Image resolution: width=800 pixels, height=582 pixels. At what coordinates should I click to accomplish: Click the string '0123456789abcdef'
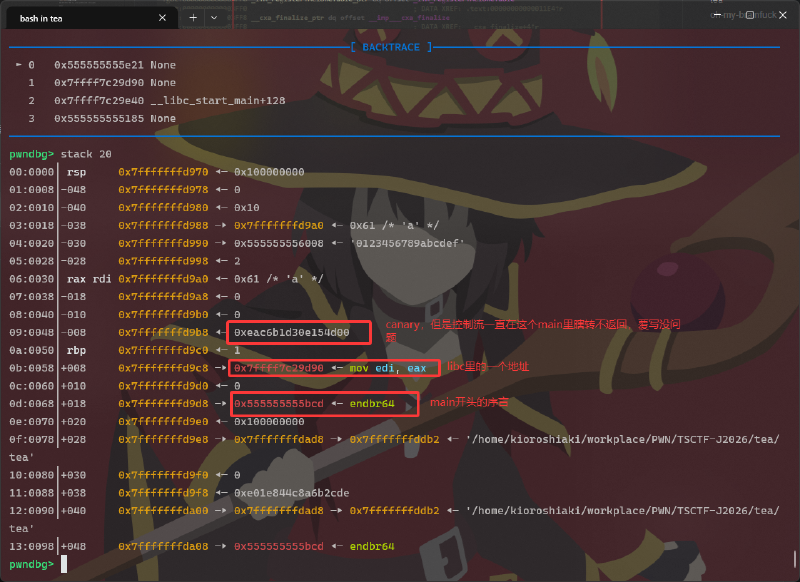pyautogui.click(x=407, y=243)
